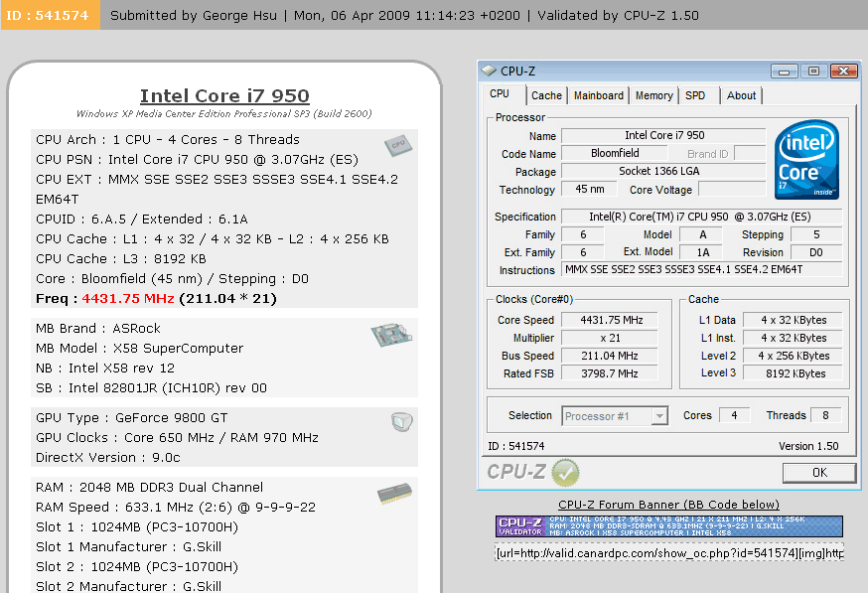Viewport: 868px width, 593px height.
Task: Click the CPU-Z title bar app icon
Action: 489,71
